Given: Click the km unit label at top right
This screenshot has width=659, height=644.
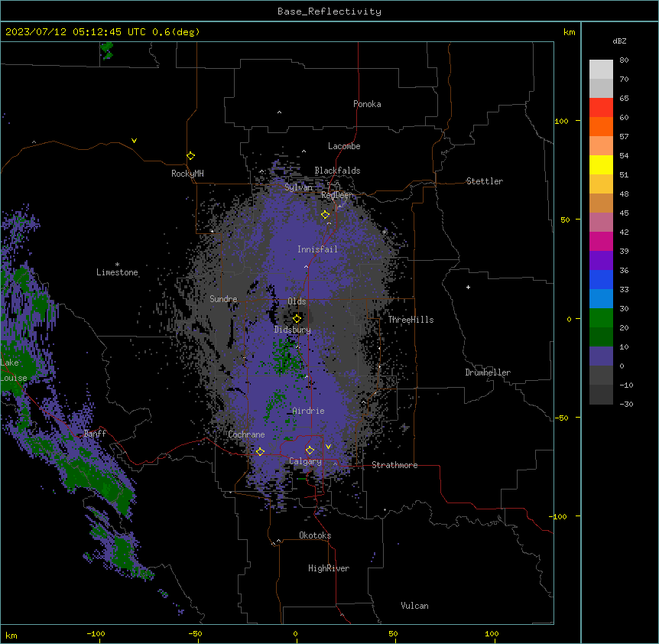Looking at the screenshot, I should pos(570,32).
